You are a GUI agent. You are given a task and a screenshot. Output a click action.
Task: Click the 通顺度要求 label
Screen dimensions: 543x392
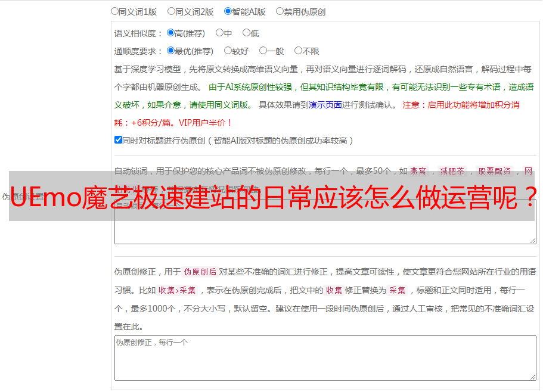pyautogui.click(x=138, y=51)
